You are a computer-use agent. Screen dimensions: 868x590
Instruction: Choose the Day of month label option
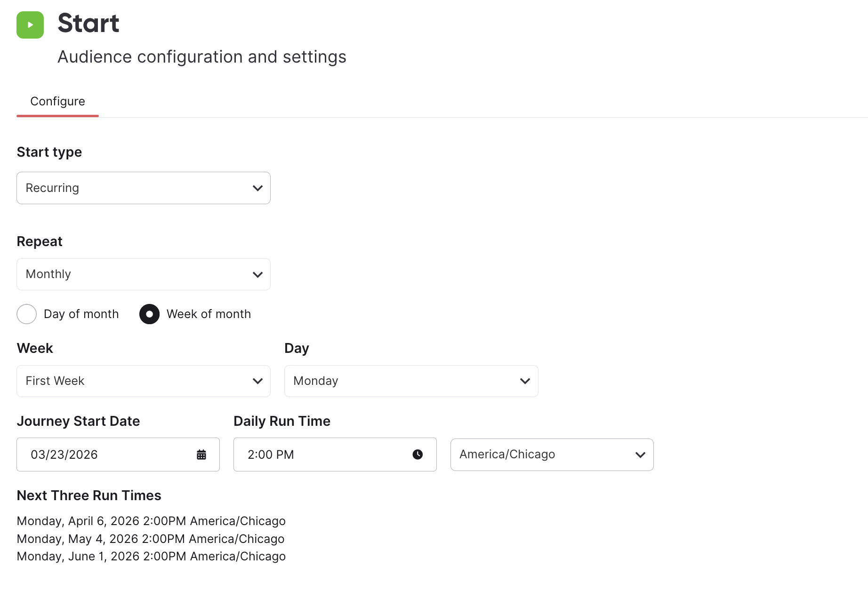[x=81, y=314]
